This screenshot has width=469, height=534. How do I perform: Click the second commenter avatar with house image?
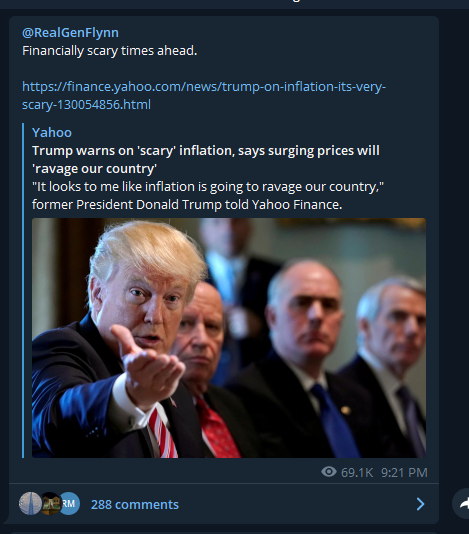(50, 503)
